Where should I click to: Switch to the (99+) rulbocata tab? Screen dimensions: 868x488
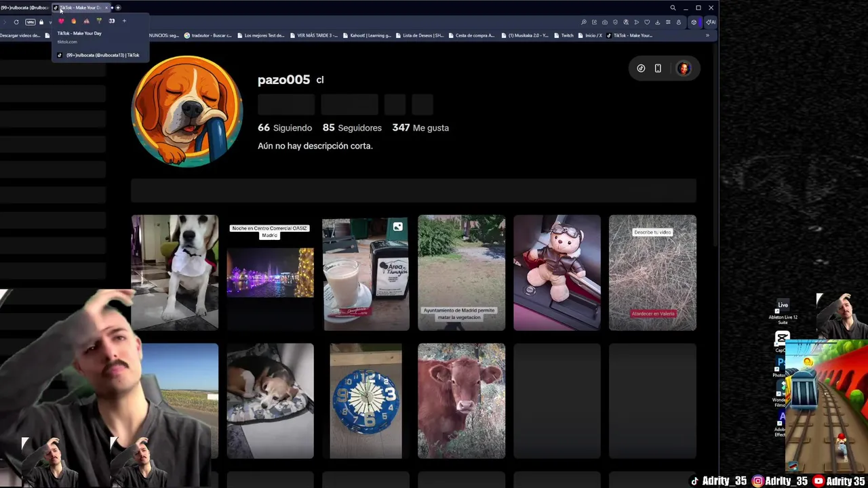[x=25, y=7]
